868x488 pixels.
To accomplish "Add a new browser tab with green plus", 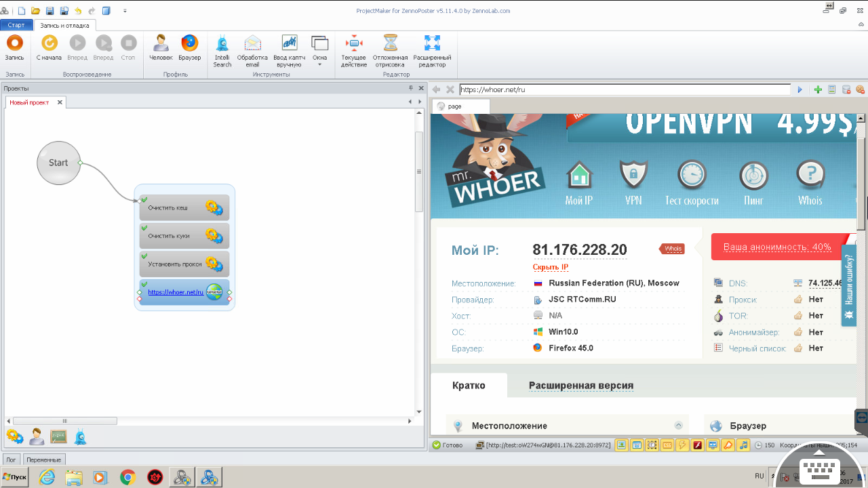I will [x=818, y=89].
